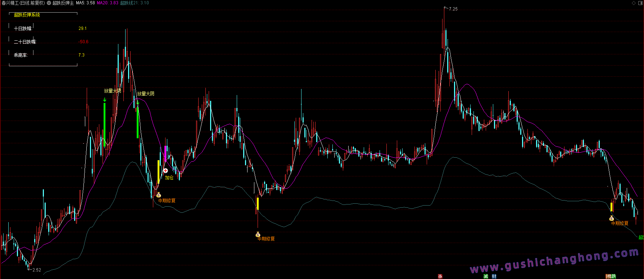Viewport: 644px width, 279px height.
Task: Click the 7.25 high price label
Action: point(453,9)
